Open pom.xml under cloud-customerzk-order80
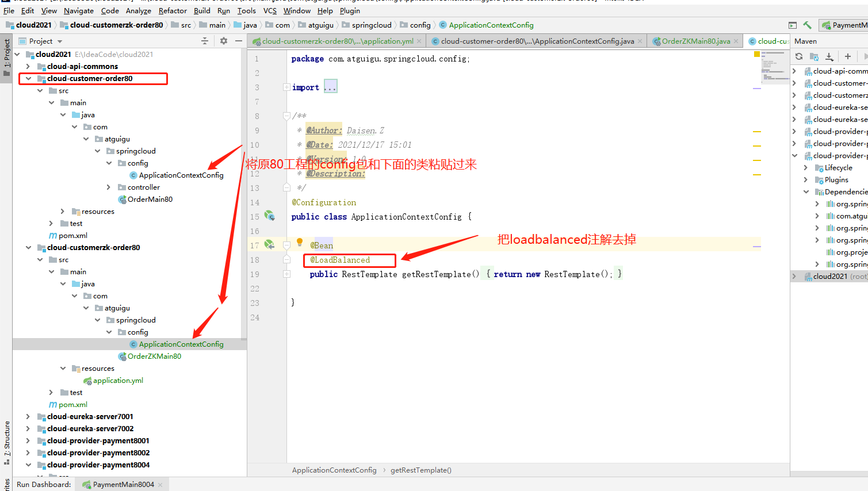868x491 pixels. pyautogui.click(x=73, y=404)
